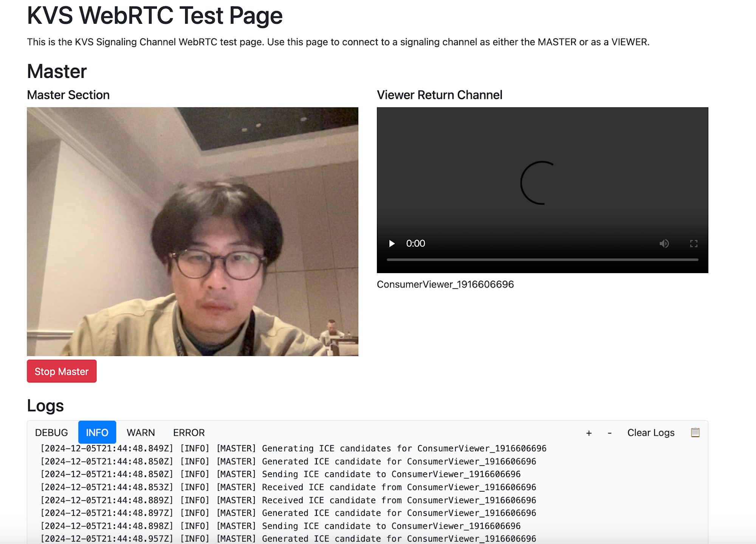Image resolution: width=756 pixels, height=544 pixels.
Task: Select log line at 21:44:48.897Z
Action: tap(288, 513)
